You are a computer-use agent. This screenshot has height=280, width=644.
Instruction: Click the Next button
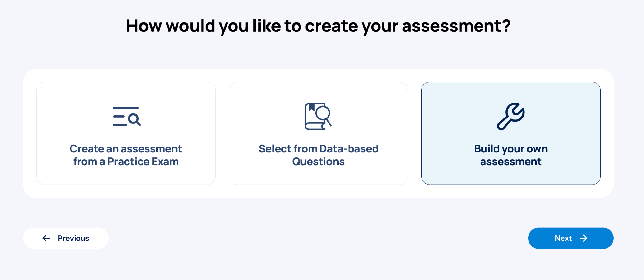coord(570,238)
